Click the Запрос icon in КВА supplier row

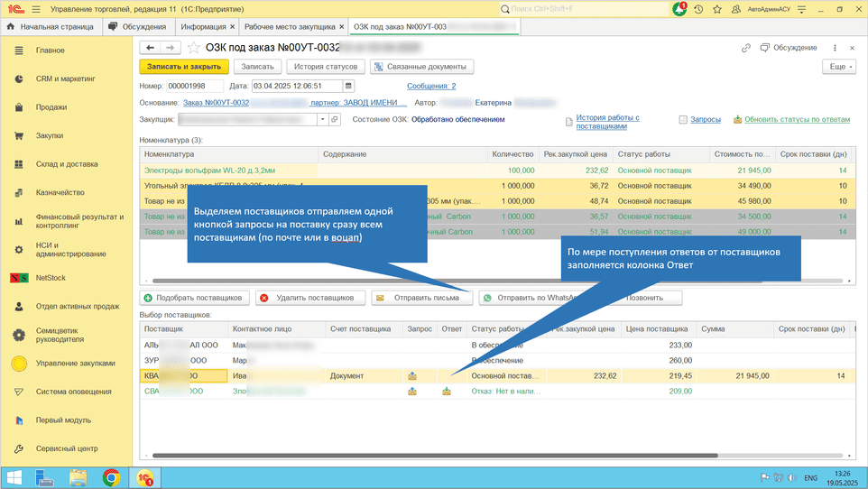411,376
